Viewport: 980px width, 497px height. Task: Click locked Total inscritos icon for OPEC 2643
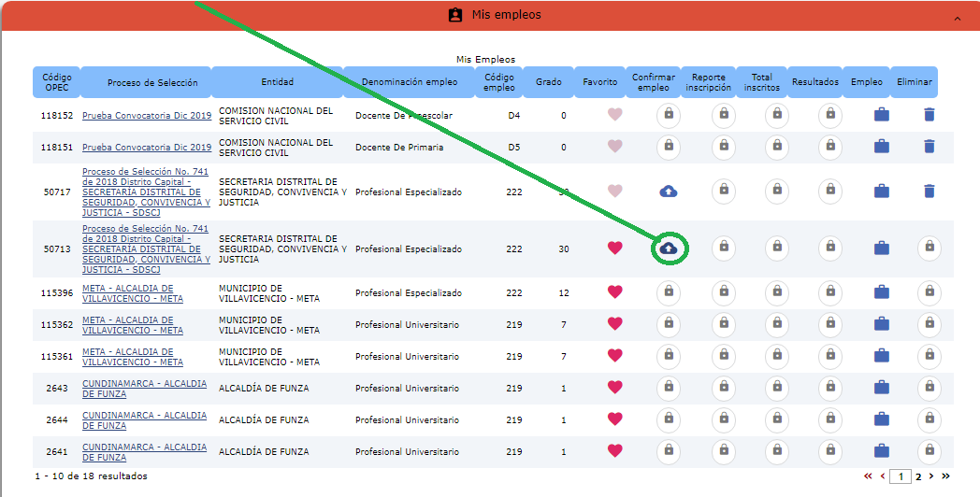(777, 387)
